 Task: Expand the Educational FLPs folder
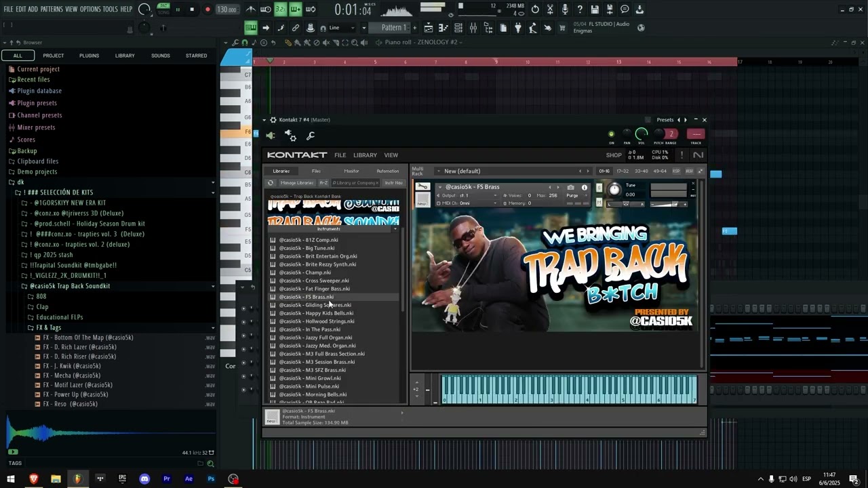pyautogui.click(x=60, y=317)
